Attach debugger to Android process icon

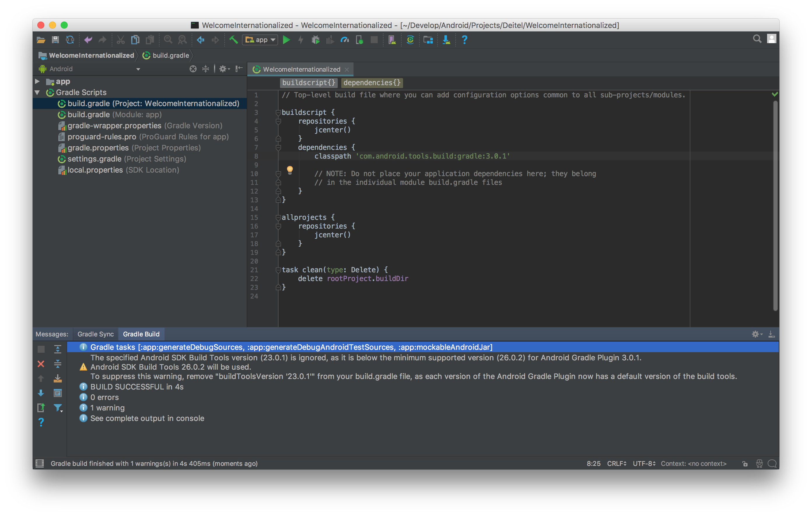[359, 40]
